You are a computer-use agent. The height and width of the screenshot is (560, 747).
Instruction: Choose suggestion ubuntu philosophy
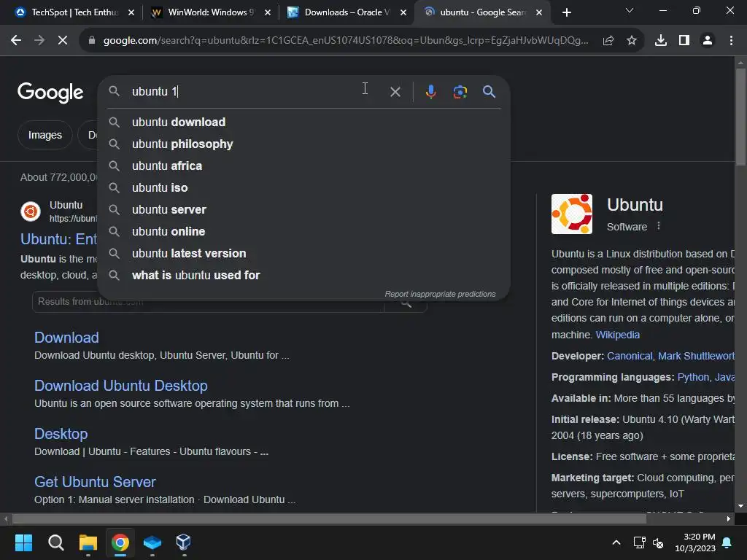304,144
